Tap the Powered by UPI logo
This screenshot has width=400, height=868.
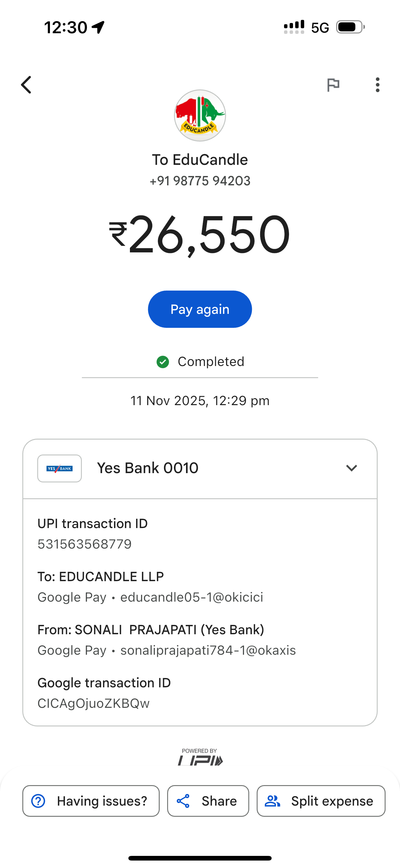pyautogui.click(x=200, y=757)
